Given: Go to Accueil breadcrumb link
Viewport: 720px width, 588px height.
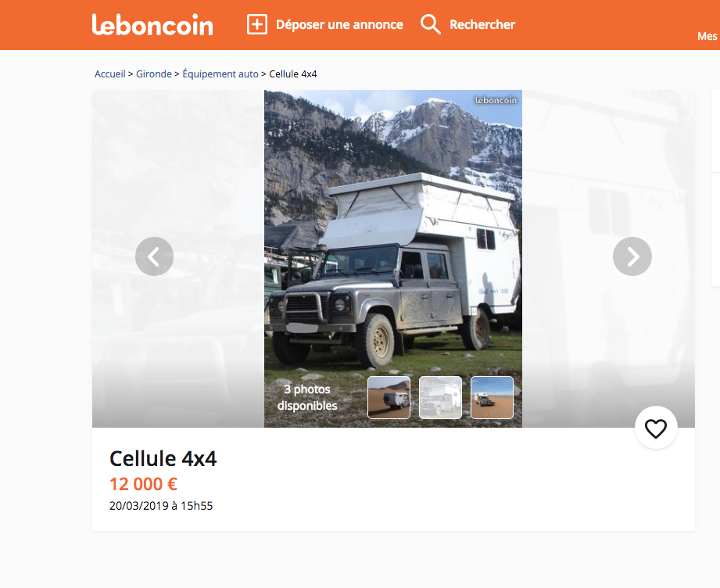Looking at the screenshot, I should tap(109, 74).
